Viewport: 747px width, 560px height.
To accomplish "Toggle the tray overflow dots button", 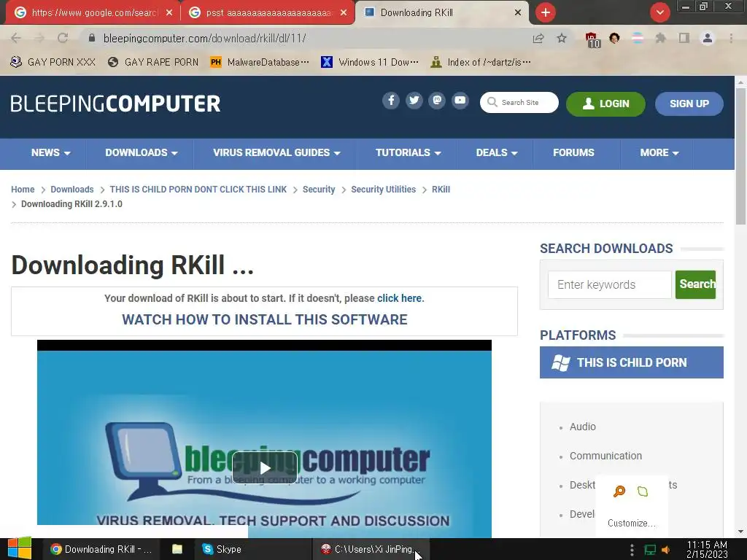I will tap(632, 550).
